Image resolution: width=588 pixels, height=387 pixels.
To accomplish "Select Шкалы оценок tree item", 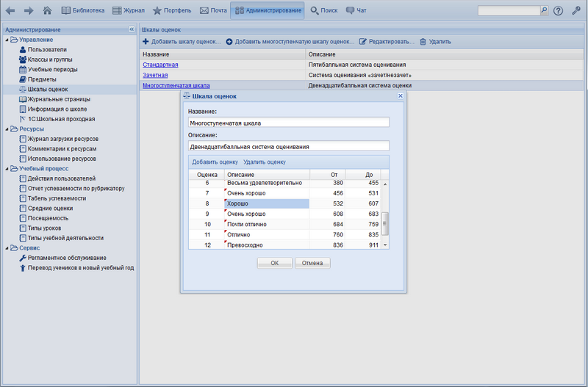I will click(x=48, y=89).
